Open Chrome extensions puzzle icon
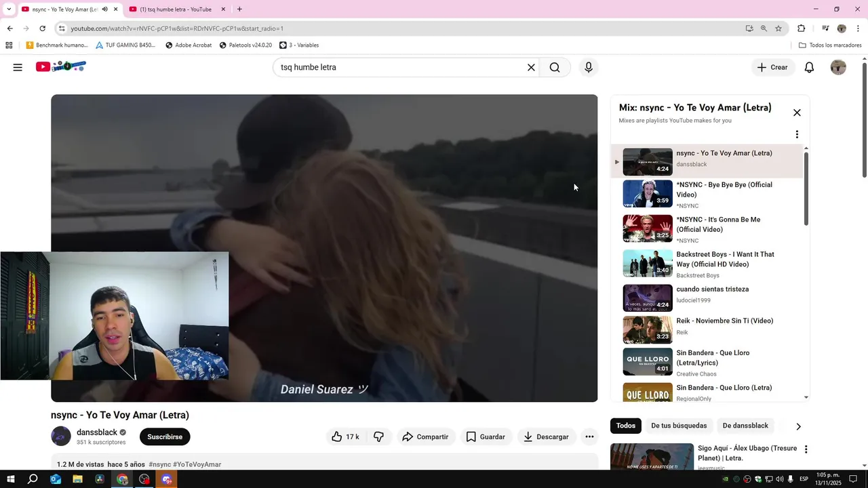 [x=802, y=28]
